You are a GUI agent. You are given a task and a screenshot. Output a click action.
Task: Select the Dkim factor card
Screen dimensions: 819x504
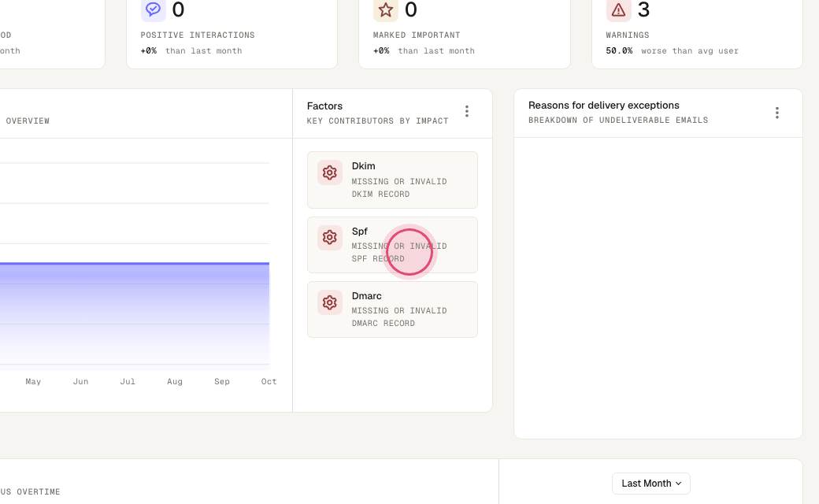392,180
